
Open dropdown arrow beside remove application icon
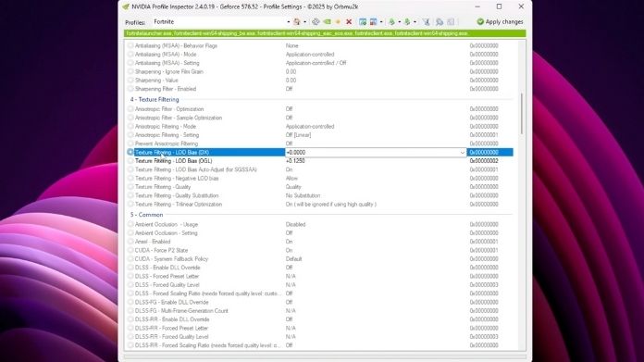tap(381, 22)
